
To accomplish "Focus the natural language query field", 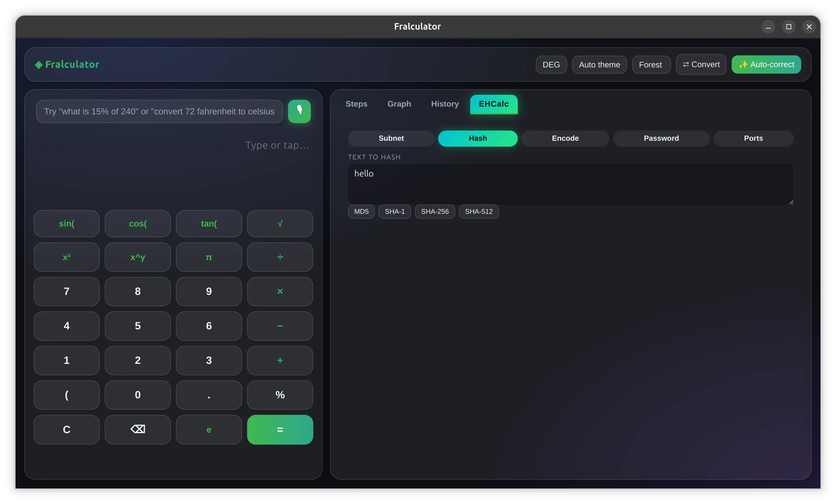I will click(x=159, y=111).
